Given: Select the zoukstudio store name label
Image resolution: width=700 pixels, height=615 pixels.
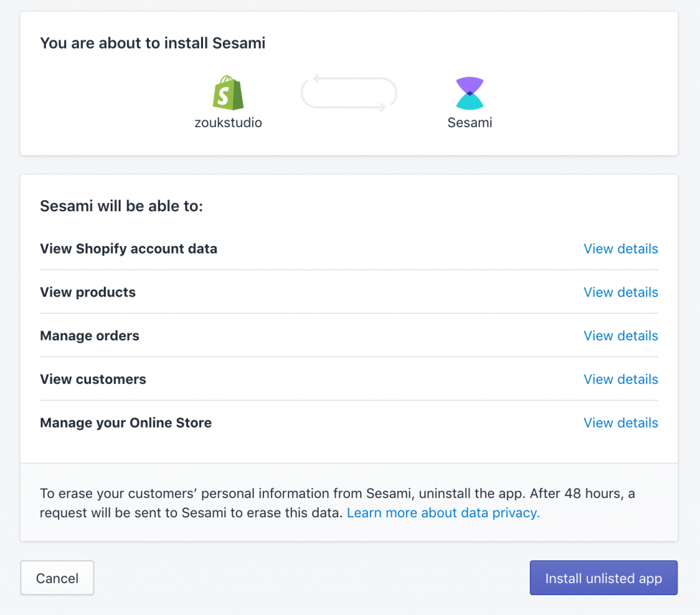Looking at the screenshot, I should [228, 123].
